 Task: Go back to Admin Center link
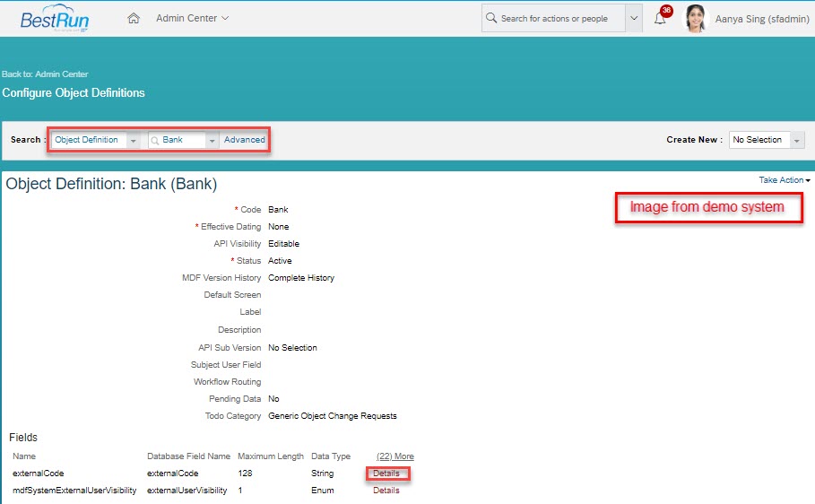[45, 74]
